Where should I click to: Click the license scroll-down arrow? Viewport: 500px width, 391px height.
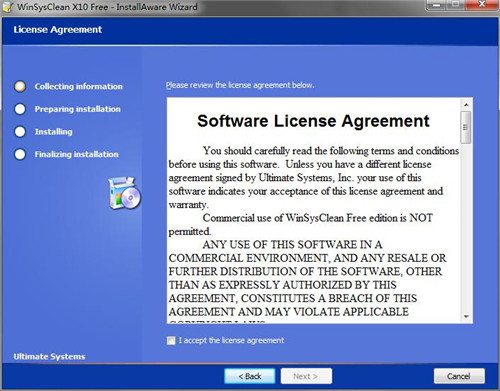point(466,316)
